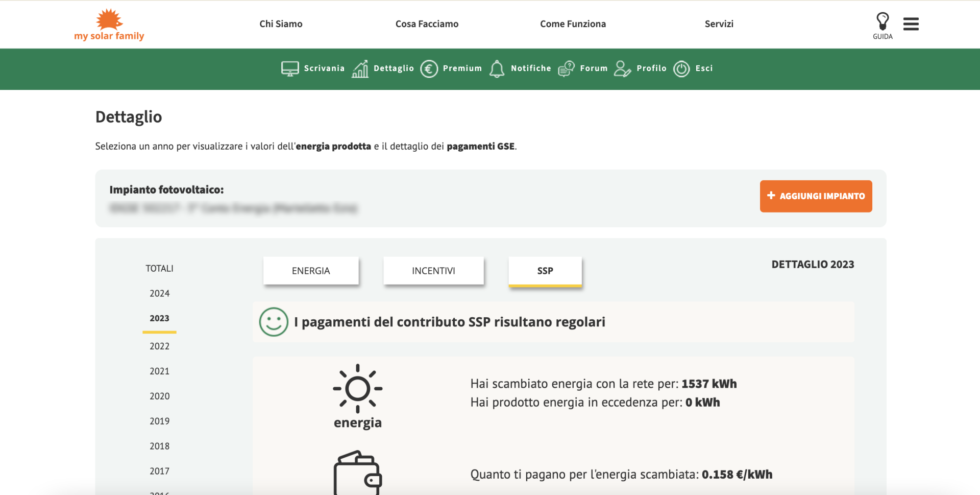This screenshot has width=980, height=495.
Task: Select TOTALI in year list
Action: [x=159, y=269]
